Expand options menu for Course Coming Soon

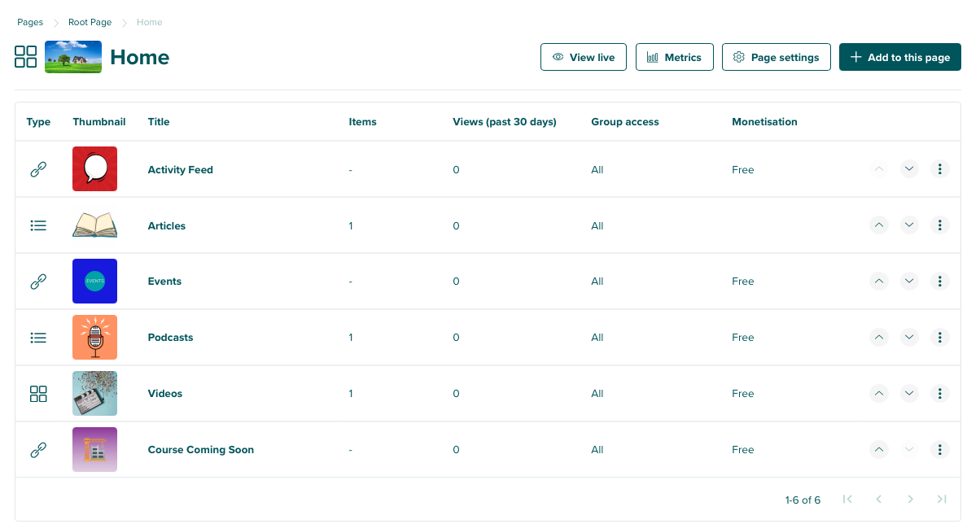click(939, 449)
